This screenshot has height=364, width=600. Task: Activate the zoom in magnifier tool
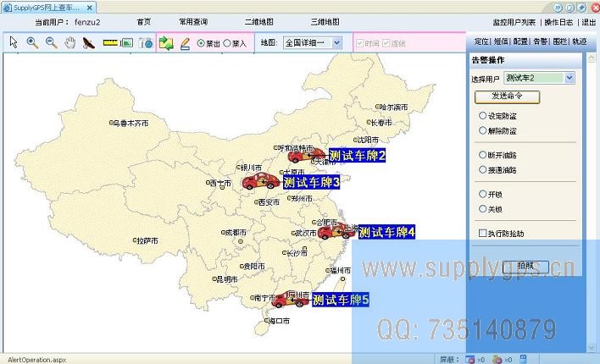click(x=32, y=41)
